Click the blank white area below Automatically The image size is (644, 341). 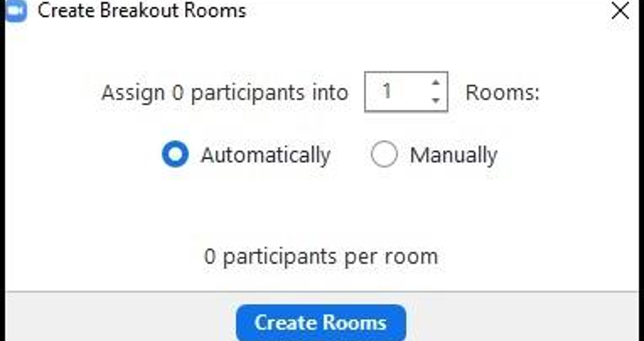click(x=250, y=205)
